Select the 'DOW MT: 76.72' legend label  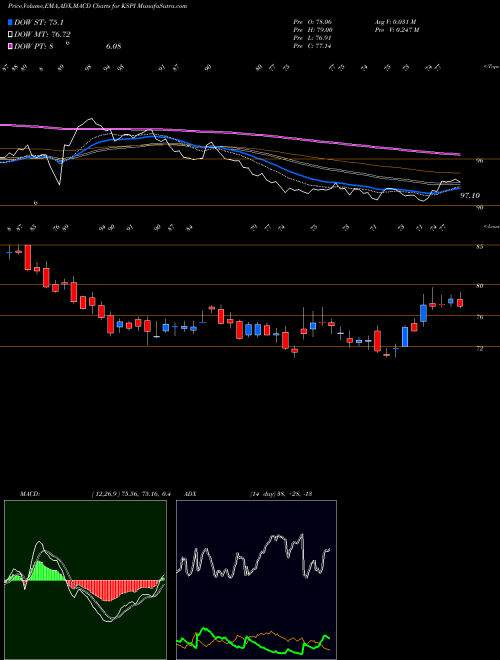tap(43, 34)
